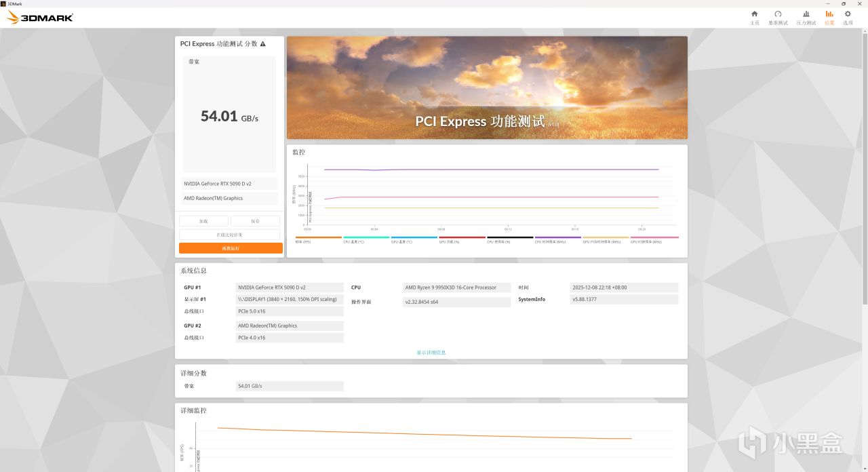Click the 3DMark logo

pos(39,18)
